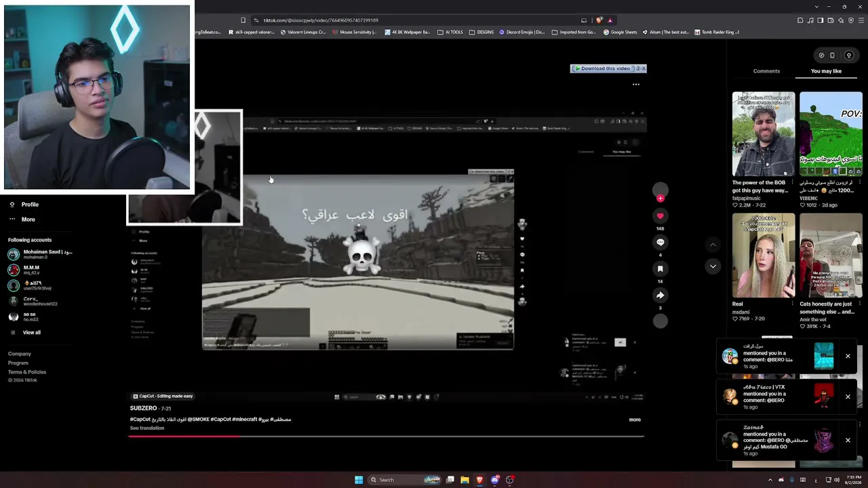Click the Windows taskbar Search box
The width and height of the screenshot is (868, 488).
(x=405, y=480)
